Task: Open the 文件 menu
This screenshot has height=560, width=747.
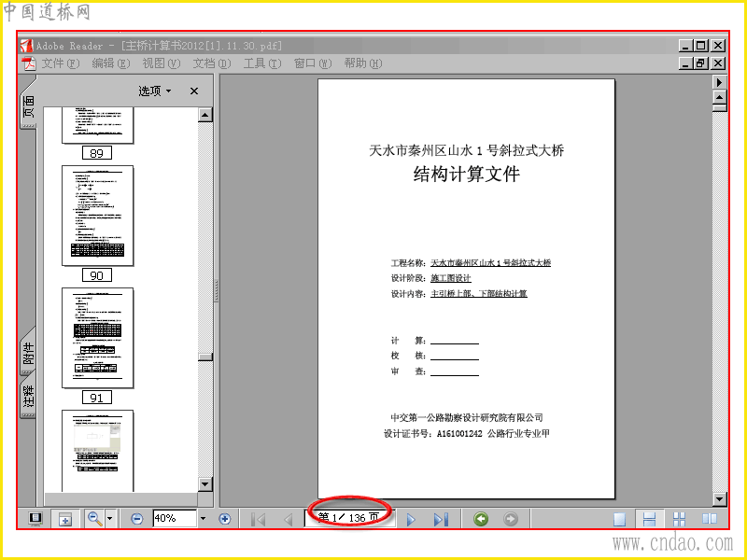Action: (61, 63)
